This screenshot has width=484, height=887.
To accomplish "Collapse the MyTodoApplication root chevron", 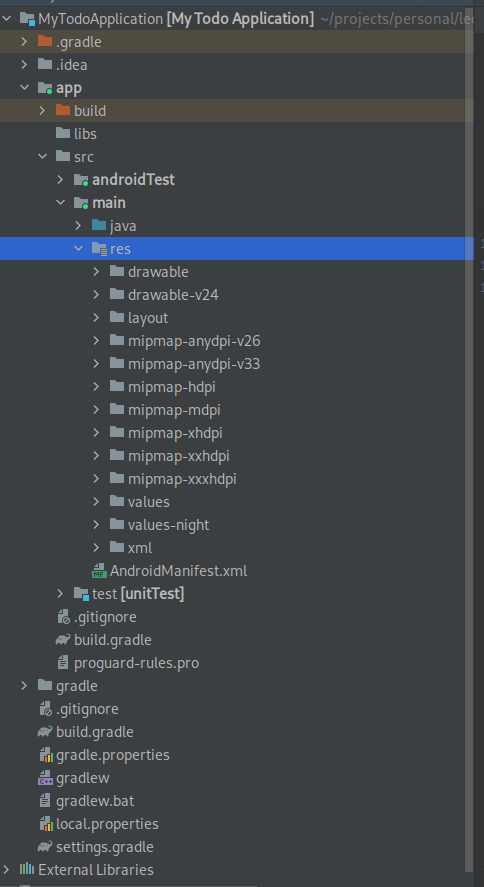I will click(7, 19).
